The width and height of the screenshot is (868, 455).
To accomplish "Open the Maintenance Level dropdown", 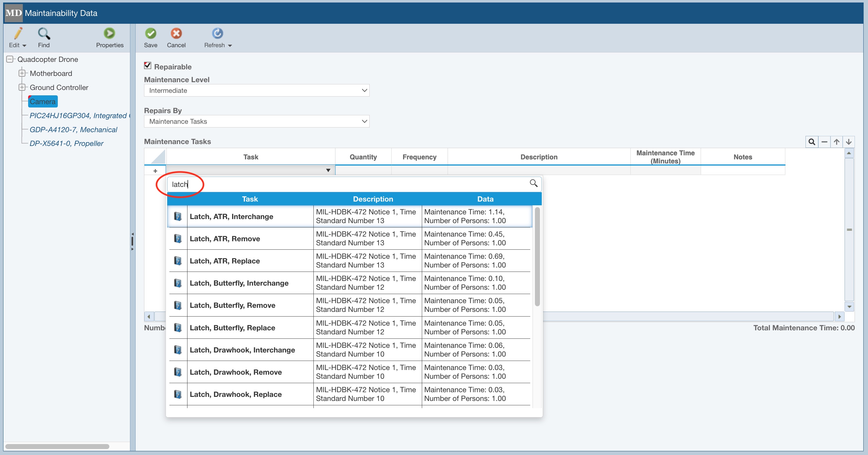I will (257, 90).
